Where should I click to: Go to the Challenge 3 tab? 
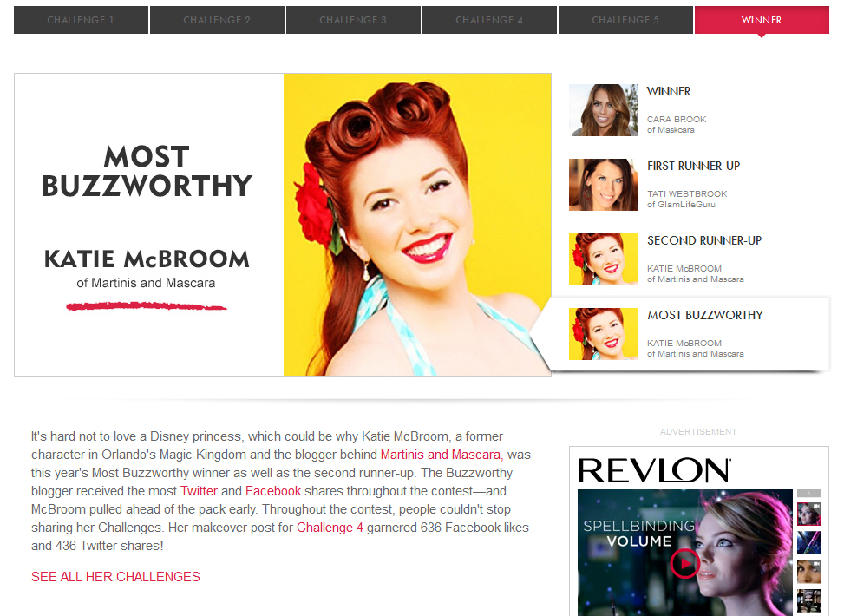(x=353, y=20)
